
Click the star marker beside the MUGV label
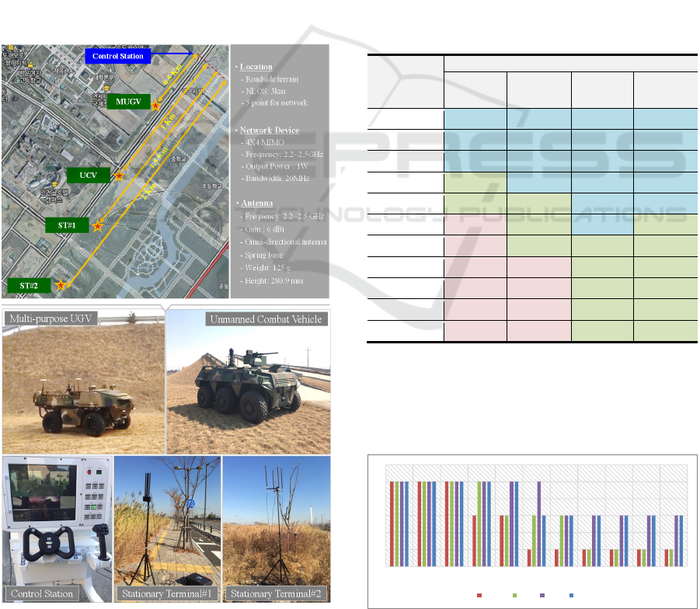(156, 105)
